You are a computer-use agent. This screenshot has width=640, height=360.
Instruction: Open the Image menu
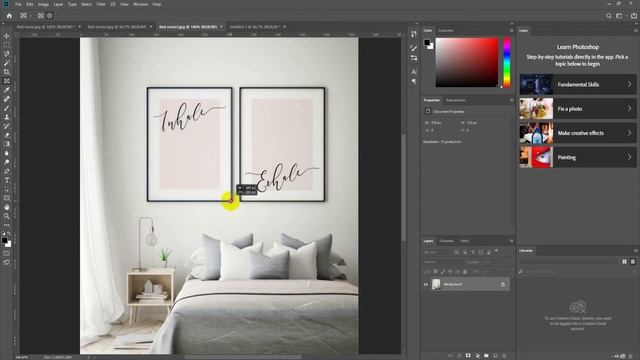pos(43,4)
